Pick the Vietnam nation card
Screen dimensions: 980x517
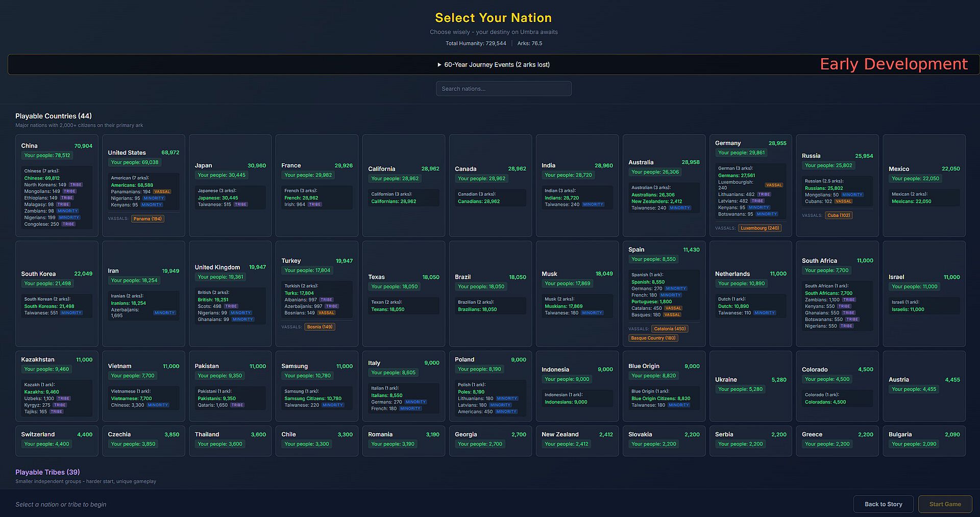pos(143,386)
